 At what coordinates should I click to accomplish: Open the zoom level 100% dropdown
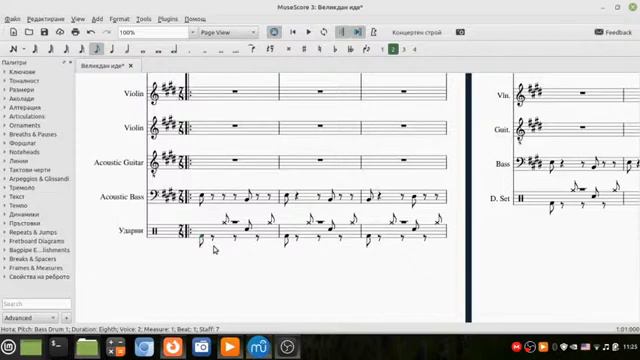tap(192, 32)
